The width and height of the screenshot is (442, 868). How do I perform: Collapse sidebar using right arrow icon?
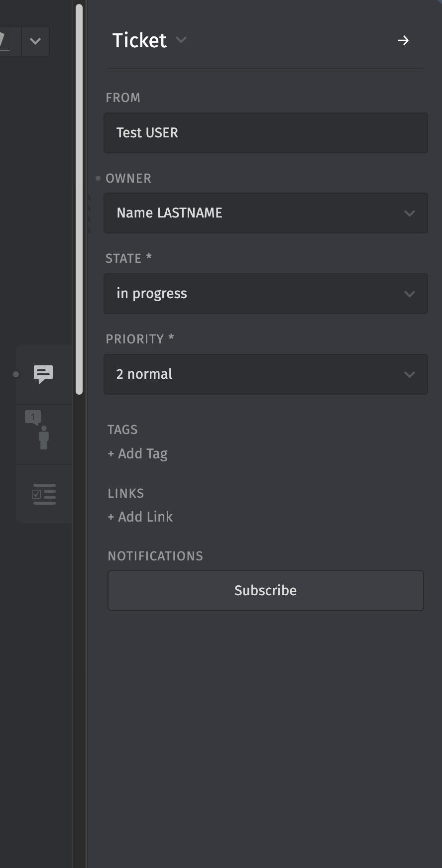click(x=403, y=40)
